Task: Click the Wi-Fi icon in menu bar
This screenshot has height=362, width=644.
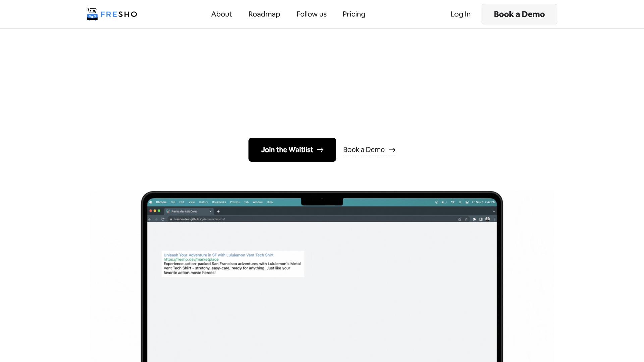Action: point(453,202)
